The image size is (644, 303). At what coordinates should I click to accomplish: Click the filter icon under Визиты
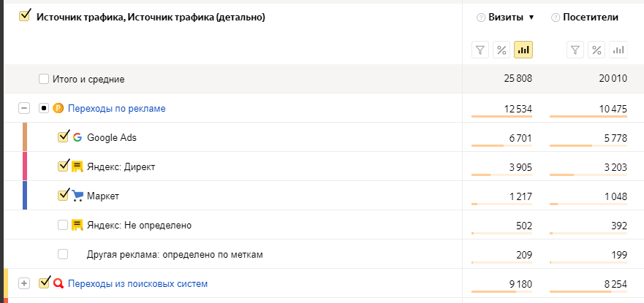tap(480, 50)
